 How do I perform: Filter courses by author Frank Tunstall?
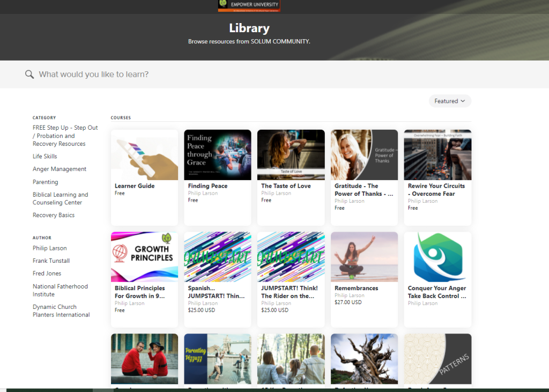(51, 261)
